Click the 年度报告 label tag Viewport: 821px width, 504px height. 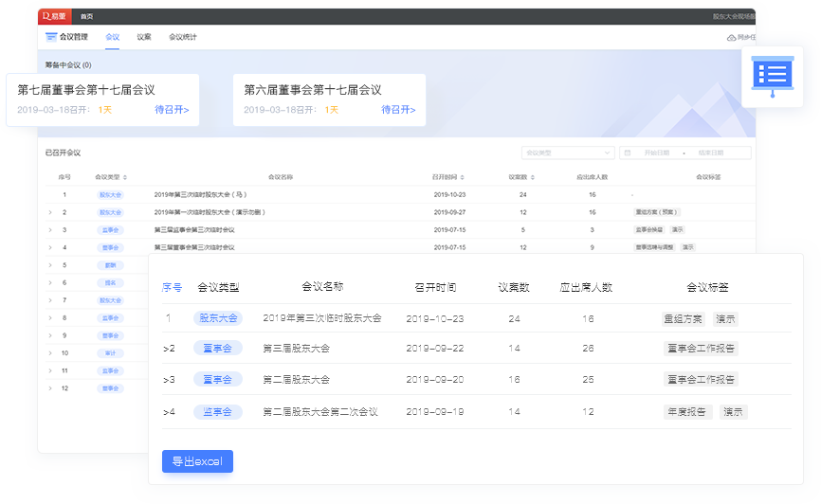pyautogui.click(x=687, y=412)
